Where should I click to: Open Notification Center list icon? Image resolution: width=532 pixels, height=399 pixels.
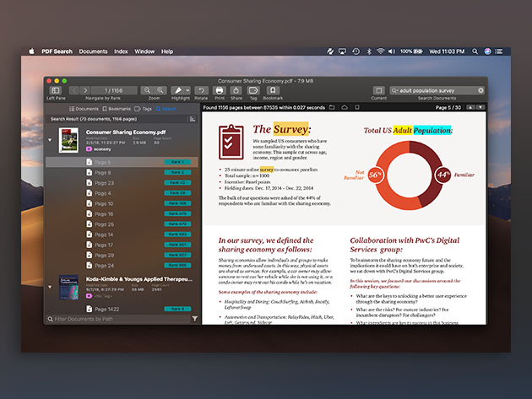(x=499, y=51)
